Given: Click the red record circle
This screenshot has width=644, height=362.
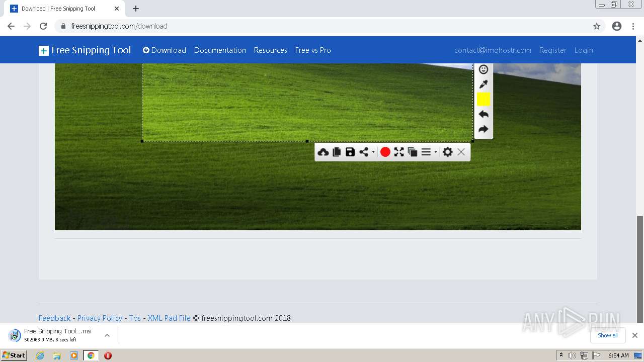Looking at the screenshot, I should tap(385, 152).
